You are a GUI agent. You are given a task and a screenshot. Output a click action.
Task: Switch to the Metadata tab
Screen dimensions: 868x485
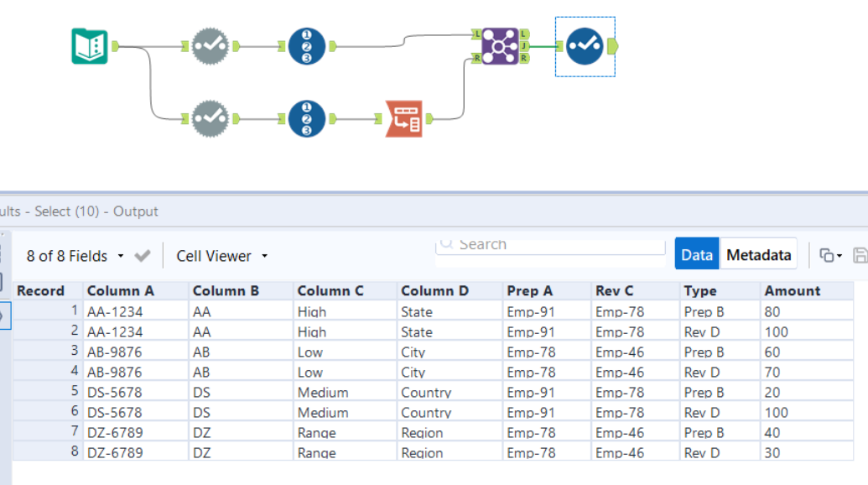tap(757, 253)
